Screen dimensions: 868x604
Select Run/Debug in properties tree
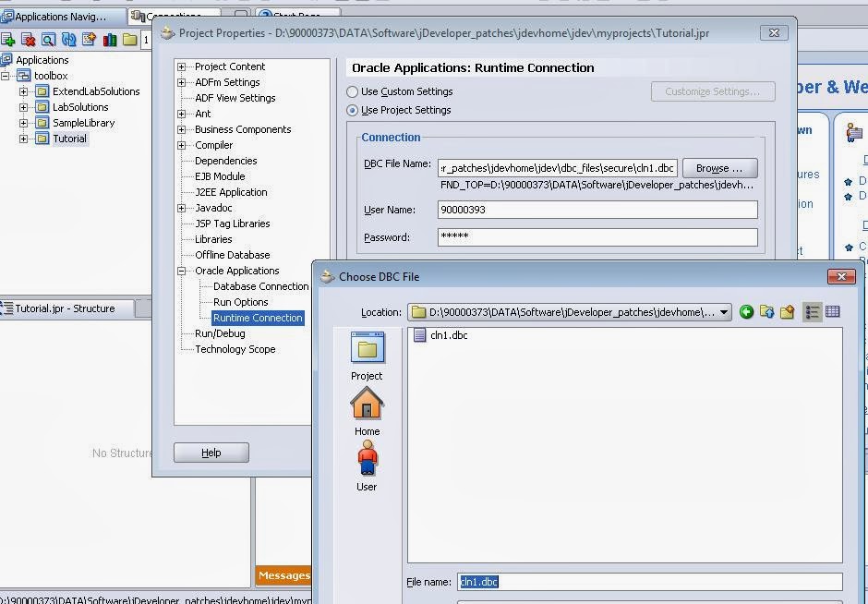tap(220, 333)
